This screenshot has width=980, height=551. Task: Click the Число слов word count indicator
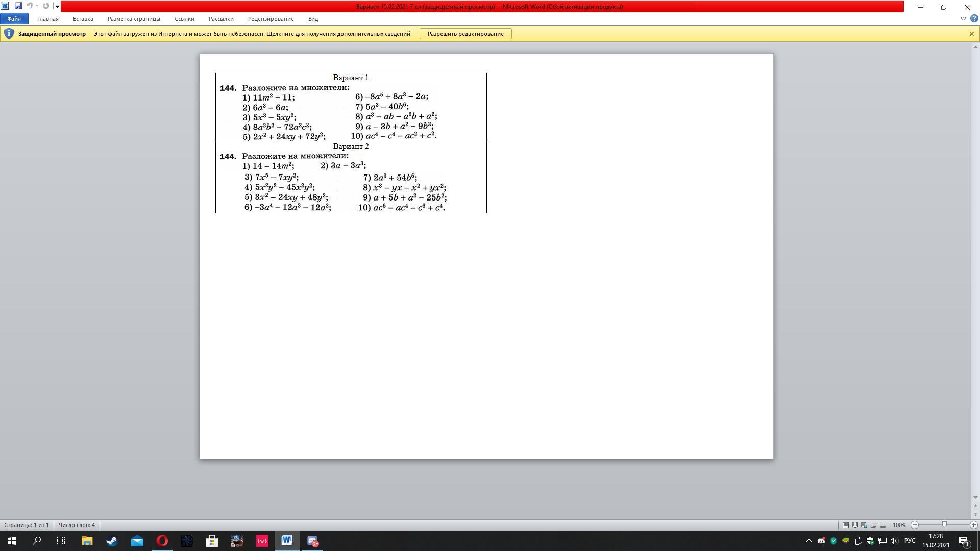pos(77,525)
